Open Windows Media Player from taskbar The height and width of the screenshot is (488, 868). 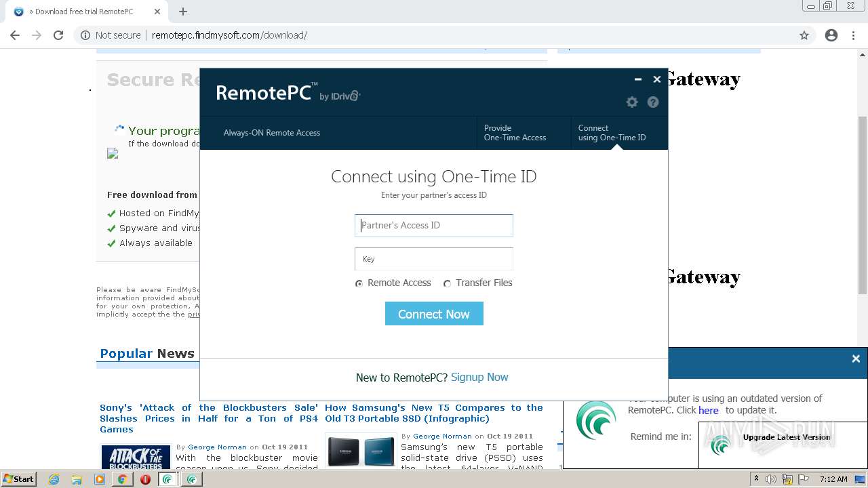pyautogui.click(x=100, y=479)
